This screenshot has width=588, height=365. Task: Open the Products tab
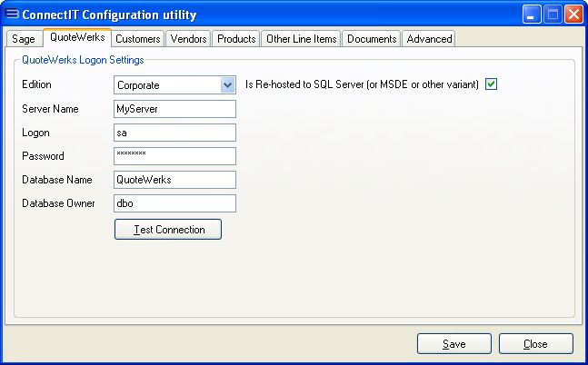[236, 39]
